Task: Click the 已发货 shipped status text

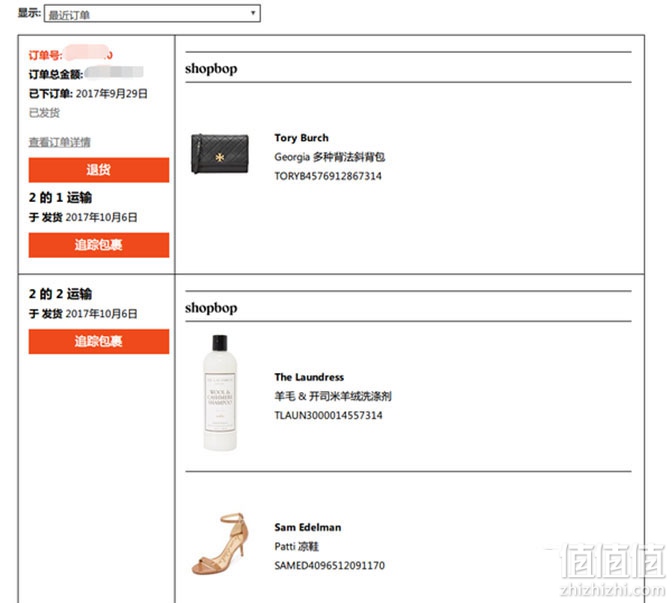Action: (44, 113)
